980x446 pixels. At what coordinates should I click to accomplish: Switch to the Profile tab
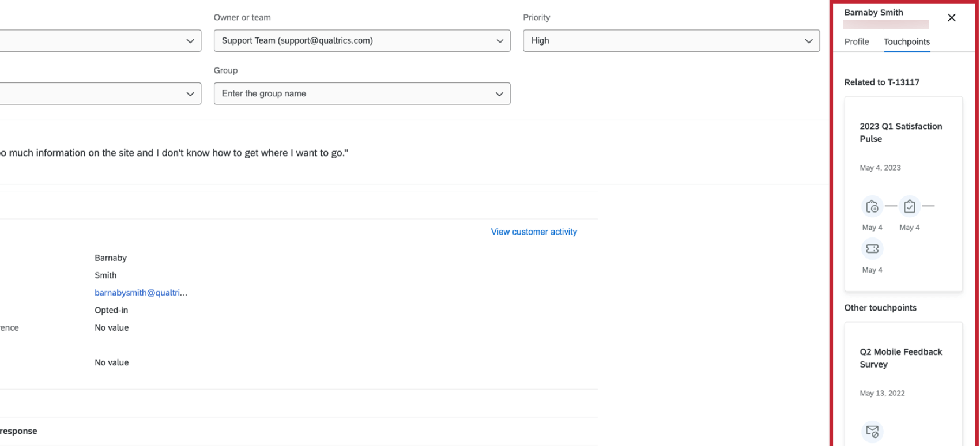(x=857, y=41)
